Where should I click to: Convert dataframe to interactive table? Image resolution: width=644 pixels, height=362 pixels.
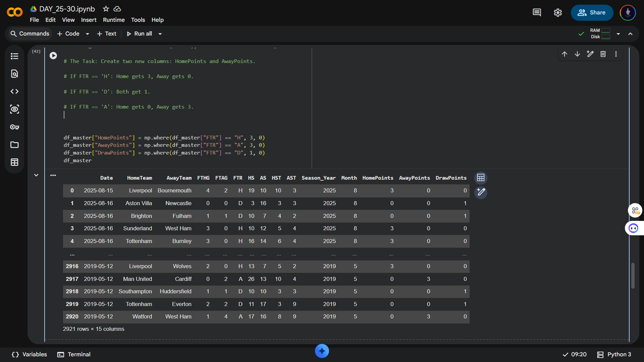click(481, 178)
